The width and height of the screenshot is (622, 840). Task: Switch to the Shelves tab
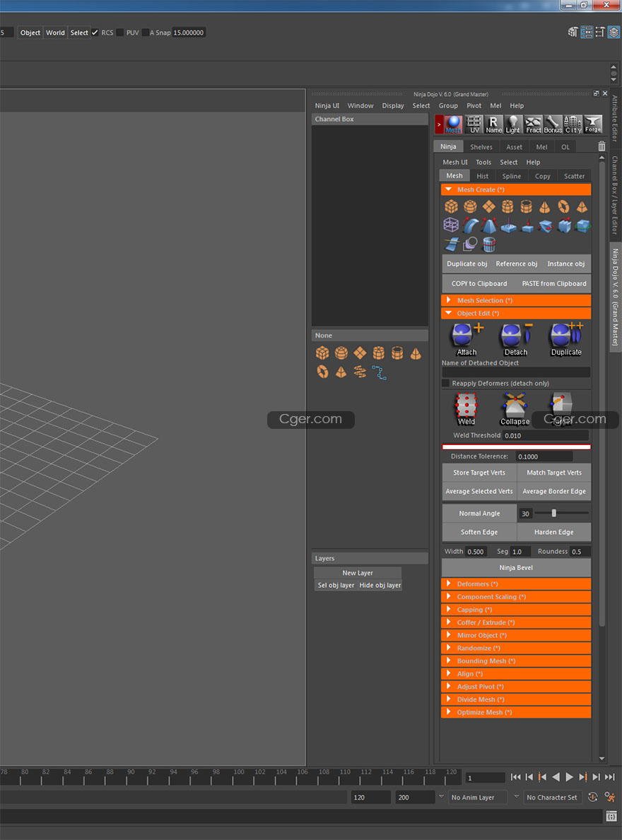click(x=481, y=147)
